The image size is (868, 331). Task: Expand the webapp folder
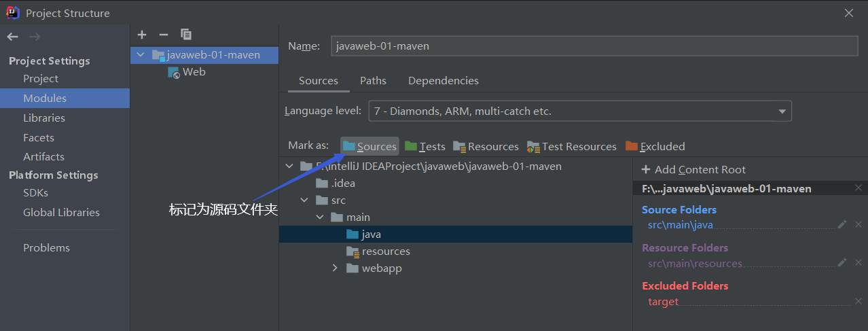click(335, 268)
